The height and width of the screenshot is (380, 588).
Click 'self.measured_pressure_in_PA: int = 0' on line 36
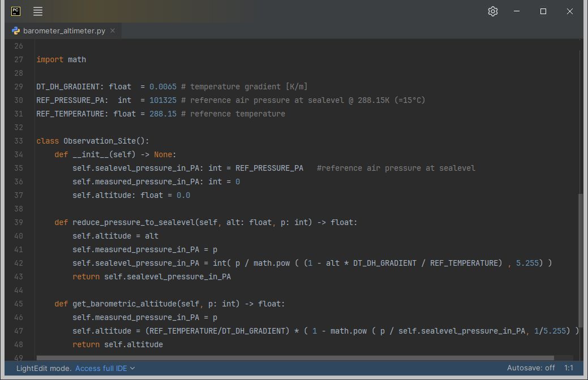click(156, 182)
